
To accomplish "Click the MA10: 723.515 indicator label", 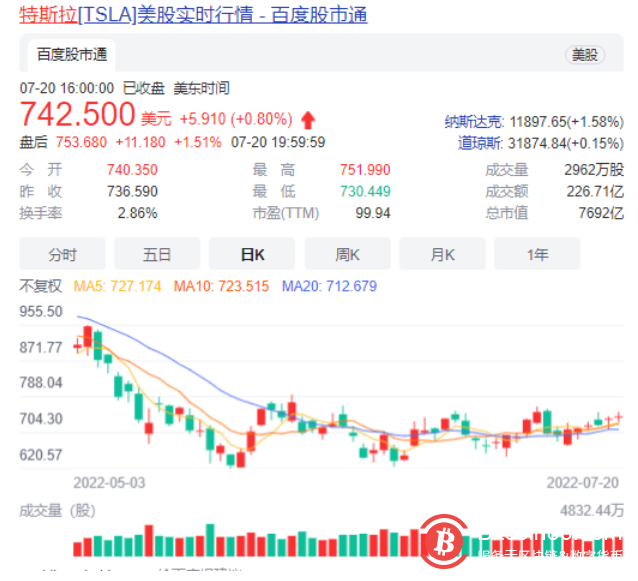I will [221, 286].
